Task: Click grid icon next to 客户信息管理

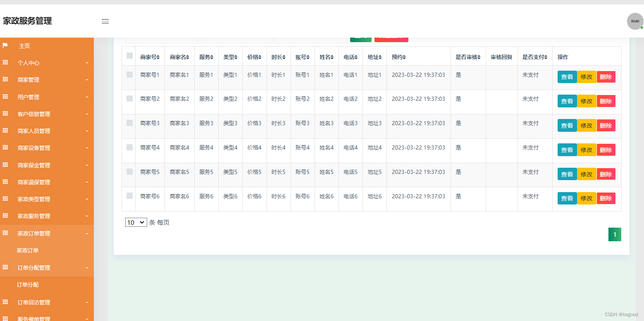Action: point(5,114)
